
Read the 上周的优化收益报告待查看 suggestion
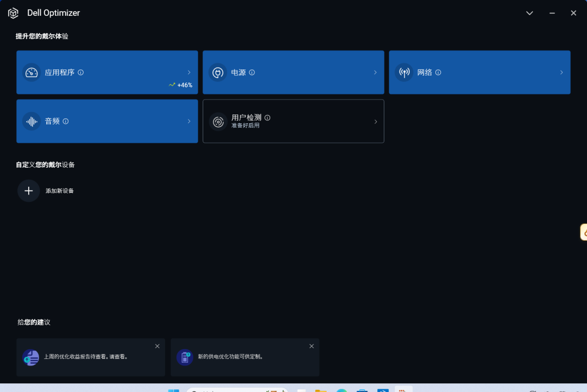coord(86,357)
